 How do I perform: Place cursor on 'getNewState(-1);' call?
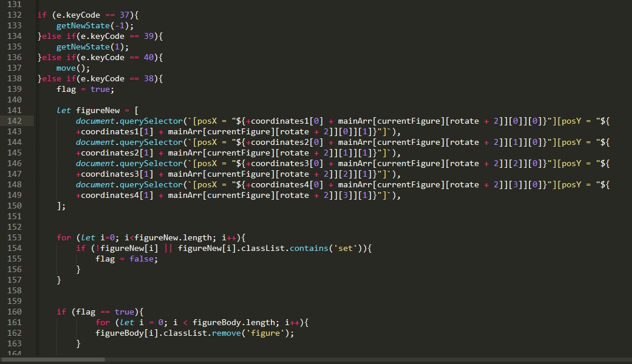[x=95, y=25]
